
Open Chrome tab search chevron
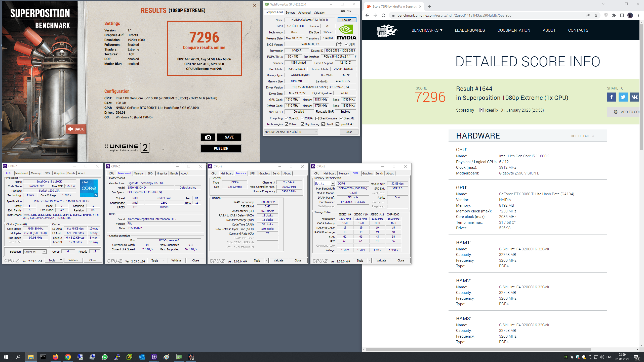(603, 4)
